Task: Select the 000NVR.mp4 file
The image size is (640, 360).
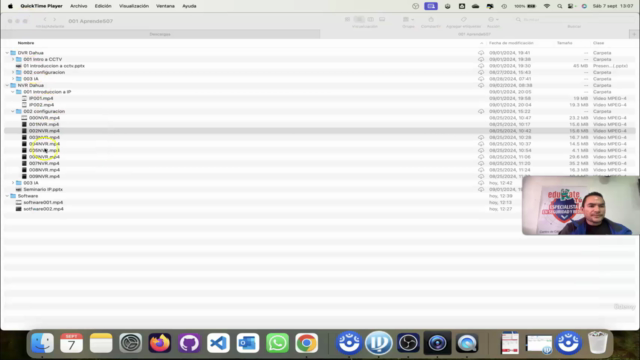Action: 44,118
